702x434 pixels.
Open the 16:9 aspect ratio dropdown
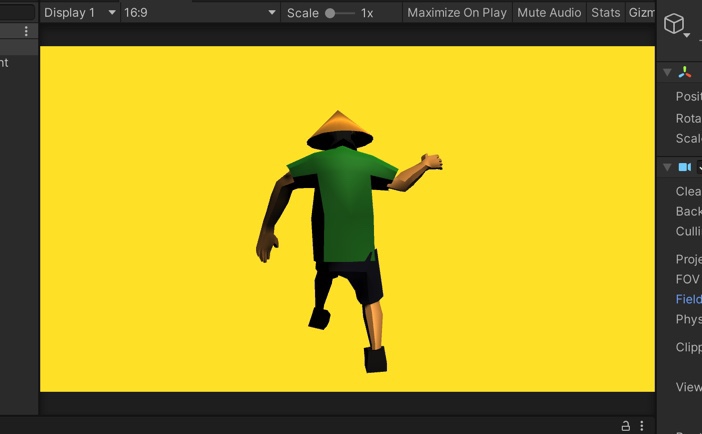(199, 13)
